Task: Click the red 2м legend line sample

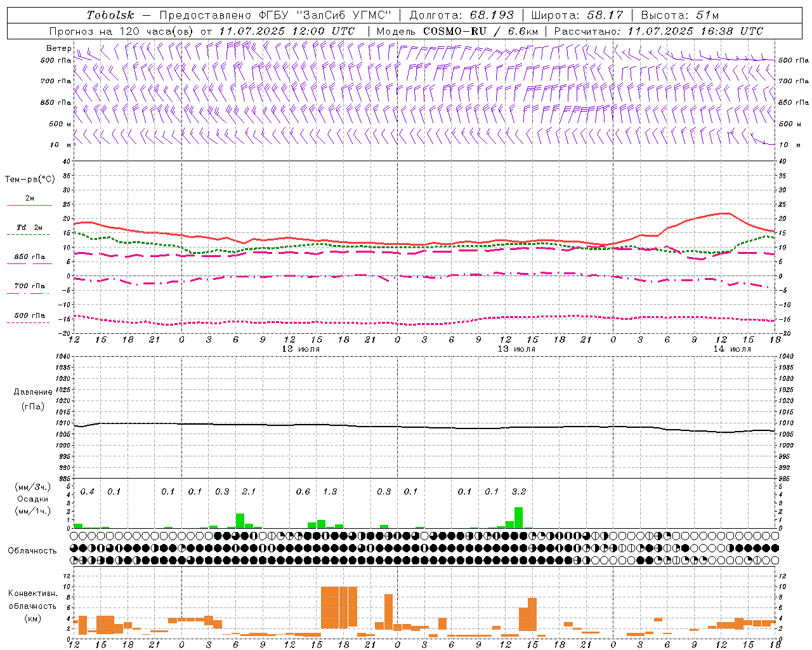Action: tap(29, 206)
